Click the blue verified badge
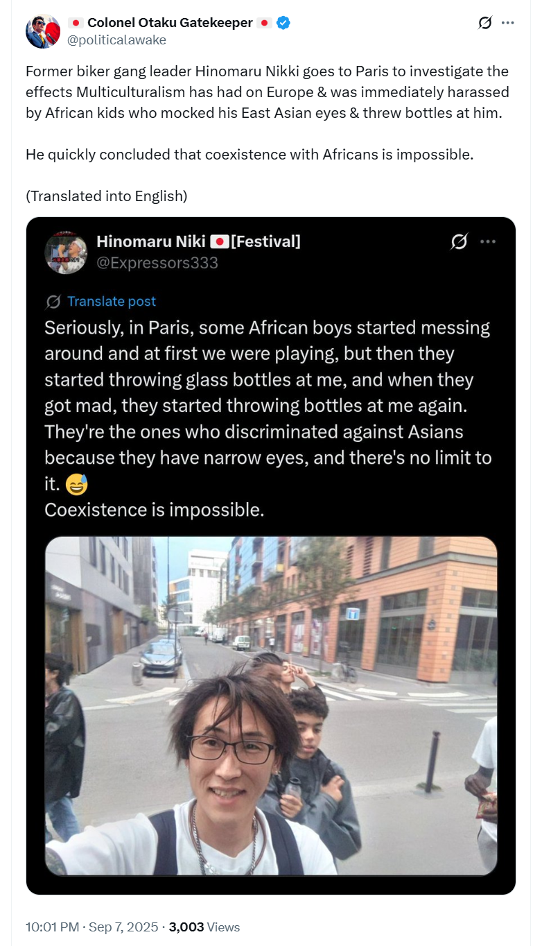560x946 pixels. click(283, 23)
